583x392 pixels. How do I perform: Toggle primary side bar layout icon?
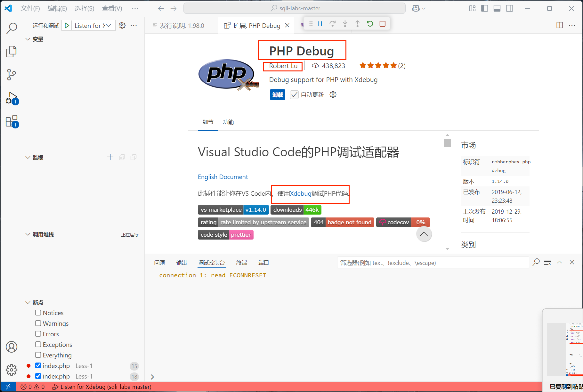coord(485,9)
